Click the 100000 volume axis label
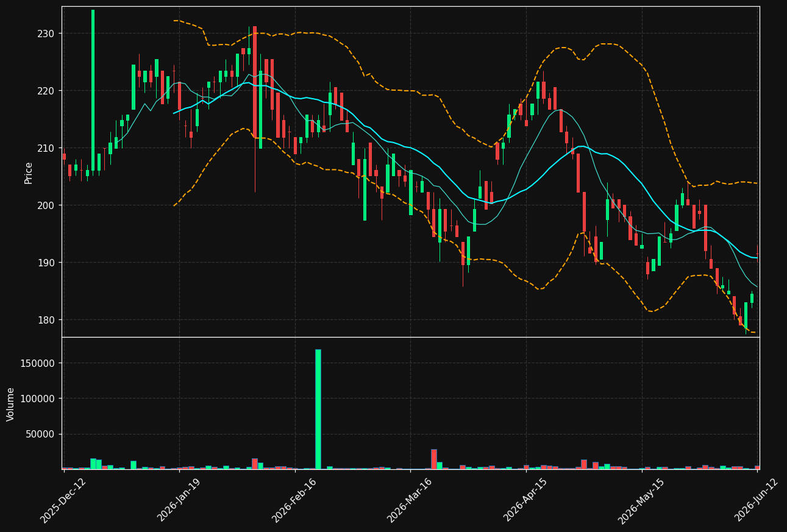The image size is (787, 532). pyautogui.click(x=38, y=399)
